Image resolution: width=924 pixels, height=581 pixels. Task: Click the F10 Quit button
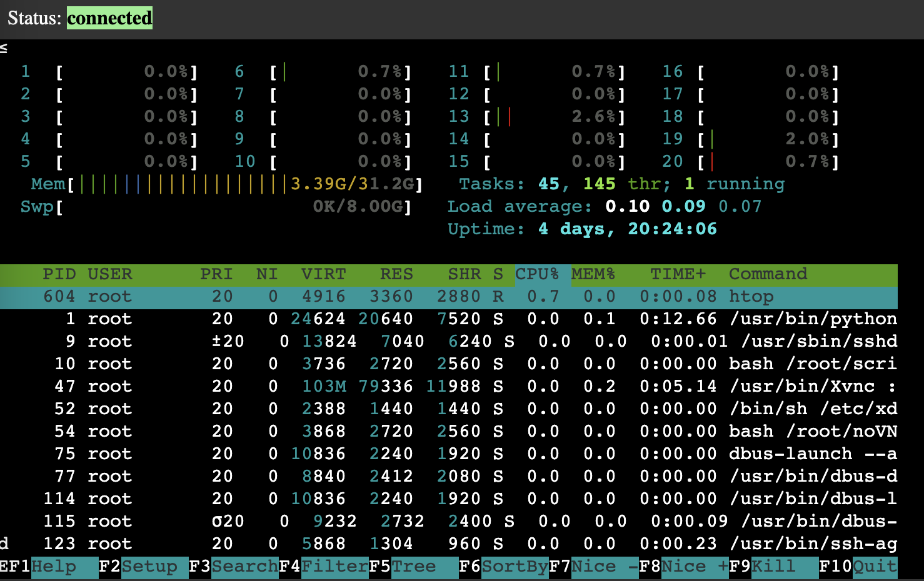[858, 567]
